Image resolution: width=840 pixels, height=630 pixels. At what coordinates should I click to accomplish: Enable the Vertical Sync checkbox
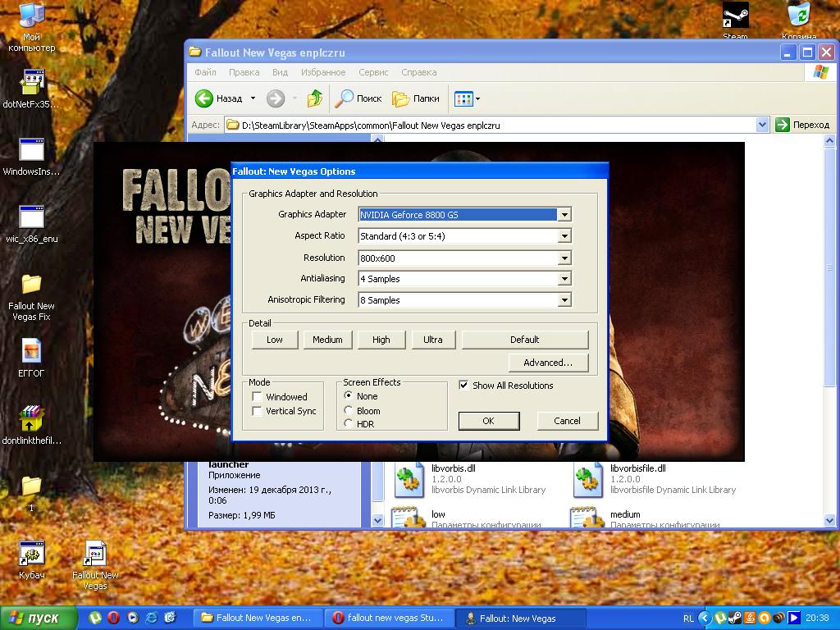(257, 411)
